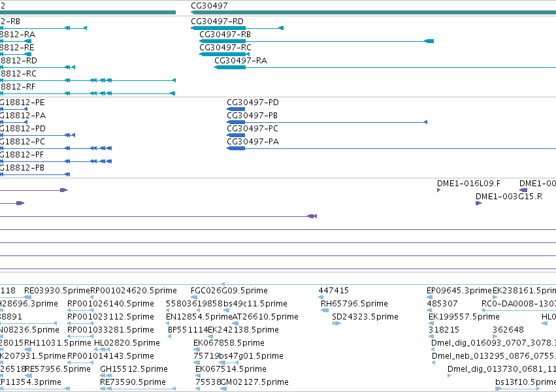Click the SD24323.5prime double-arrow glyph

(336, 323)
